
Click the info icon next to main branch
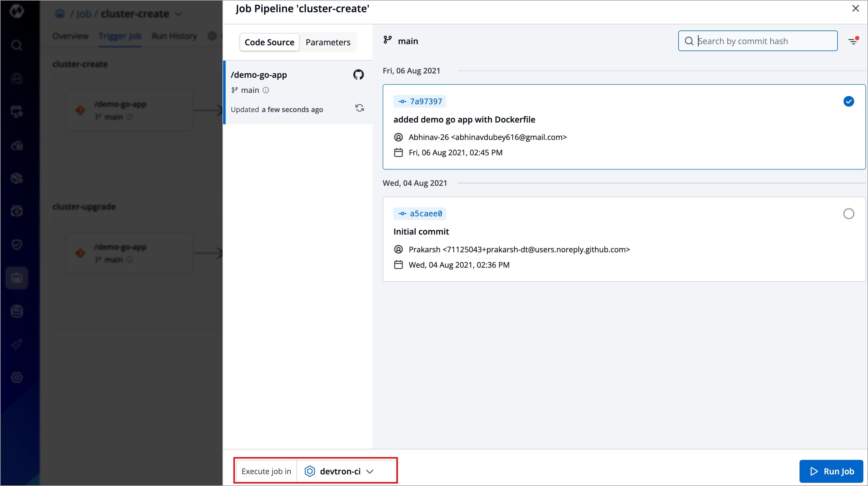(x=266, y=90)
